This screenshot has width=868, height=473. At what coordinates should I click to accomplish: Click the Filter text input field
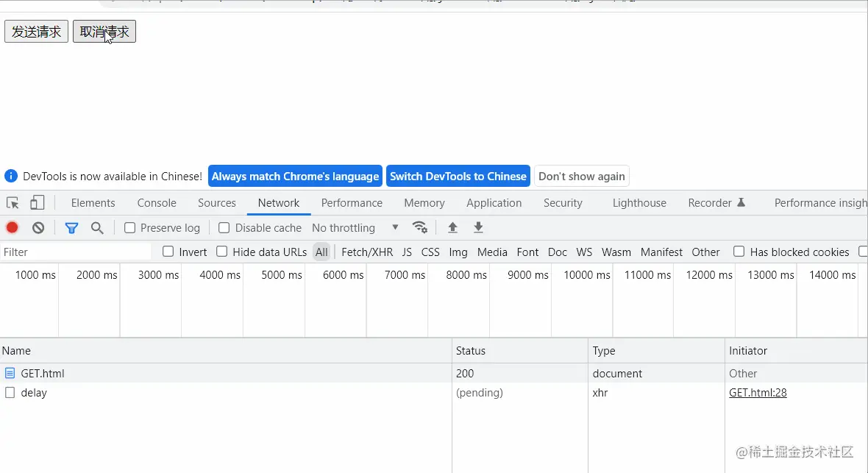coord(76,252)
